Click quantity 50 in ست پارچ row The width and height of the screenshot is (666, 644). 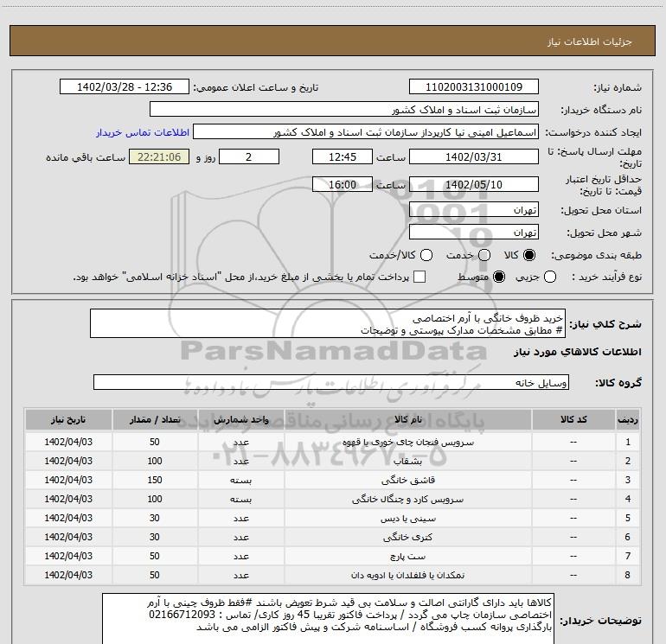[x=155, y=556]
